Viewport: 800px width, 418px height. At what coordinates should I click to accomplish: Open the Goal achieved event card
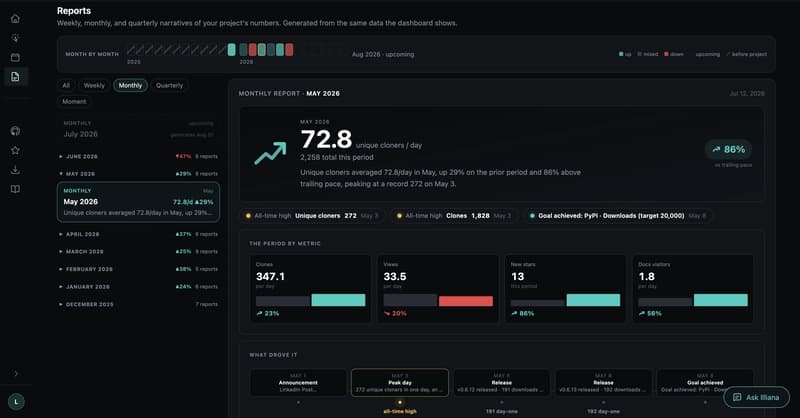coord(705,383)
